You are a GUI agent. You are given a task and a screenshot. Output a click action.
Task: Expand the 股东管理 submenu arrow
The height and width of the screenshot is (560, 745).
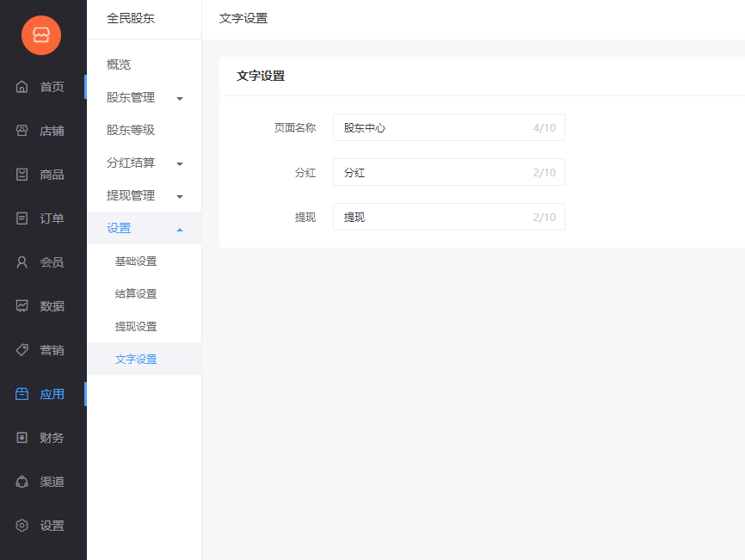(x=180, y=99)
